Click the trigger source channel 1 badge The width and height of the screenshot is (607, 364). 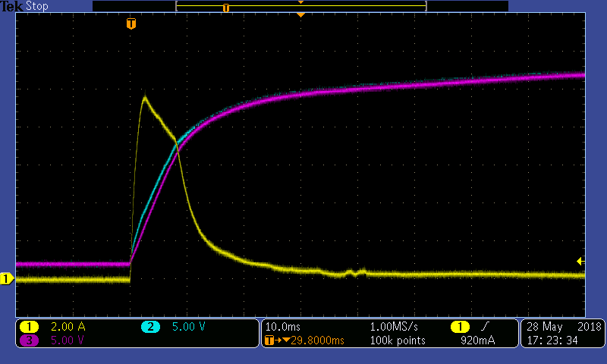coord(460,327)
